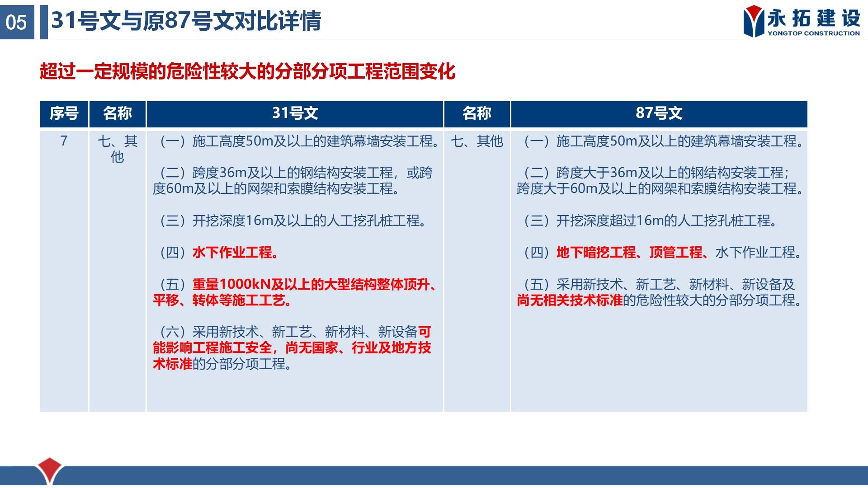Click the 31号文 column header
The image size is (868, 488).
click(x=295, y=113)
